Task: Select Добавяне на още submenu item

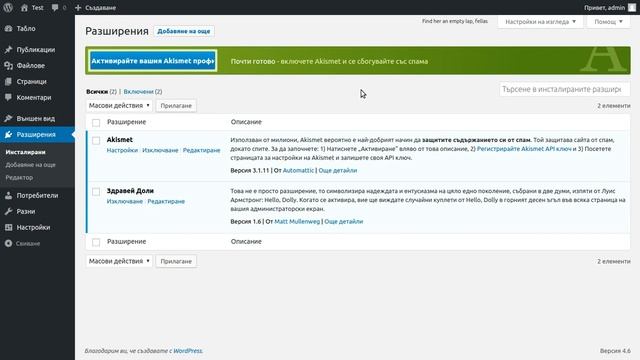Action: click(30, 164)
